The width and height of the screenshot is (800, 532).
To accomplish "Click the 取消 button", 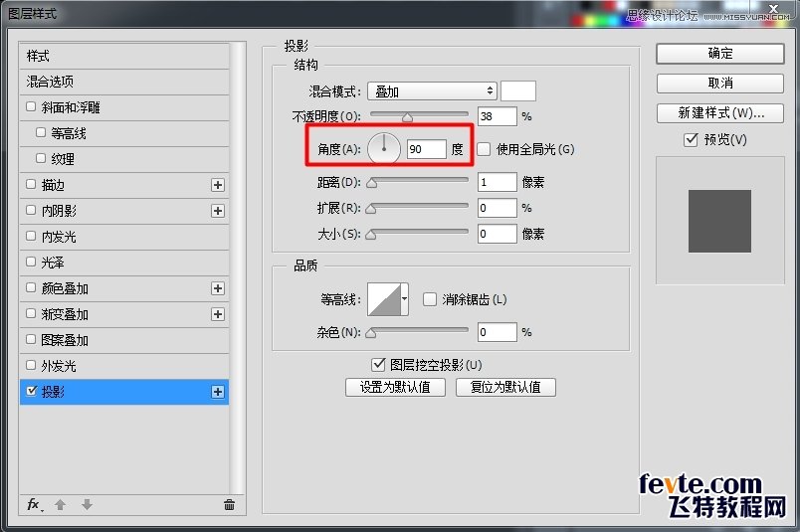I will tap(719, 84).
